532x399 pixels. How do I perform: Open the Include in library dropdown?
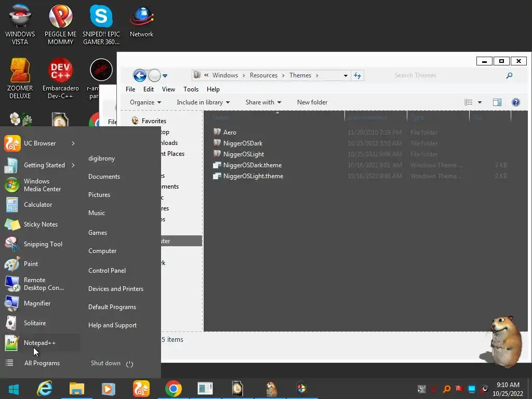click(x=203, y=102)
